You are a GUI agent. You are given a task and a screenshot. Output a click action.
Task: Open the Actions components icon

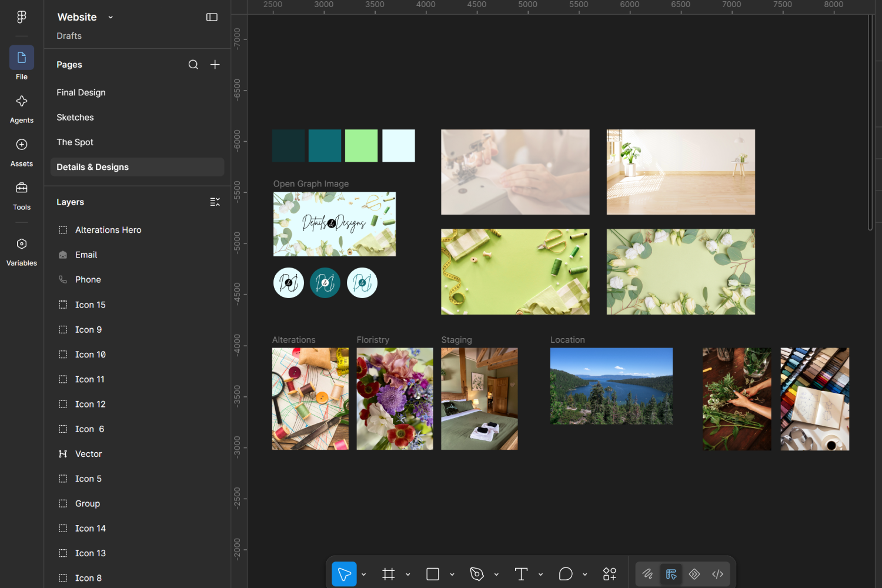pyautogui.click(x=610, y=574)
